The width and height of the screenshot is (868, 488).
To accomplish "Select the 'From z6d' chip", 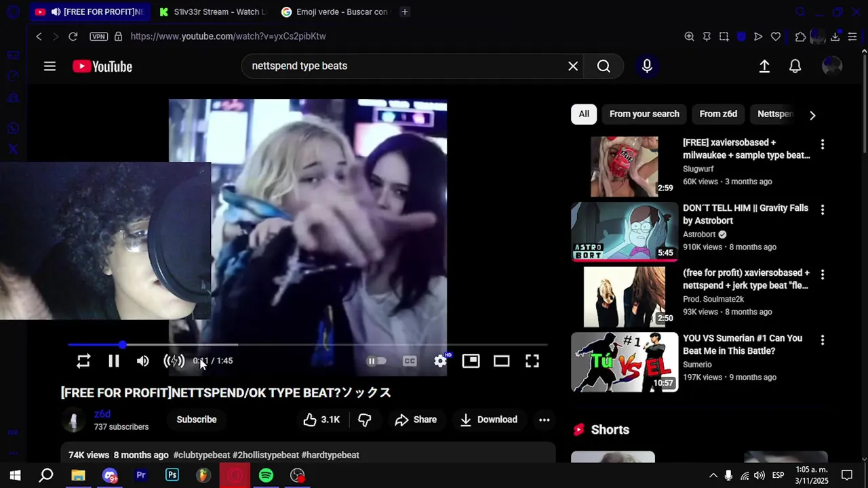I will click(x=718, y=114).
